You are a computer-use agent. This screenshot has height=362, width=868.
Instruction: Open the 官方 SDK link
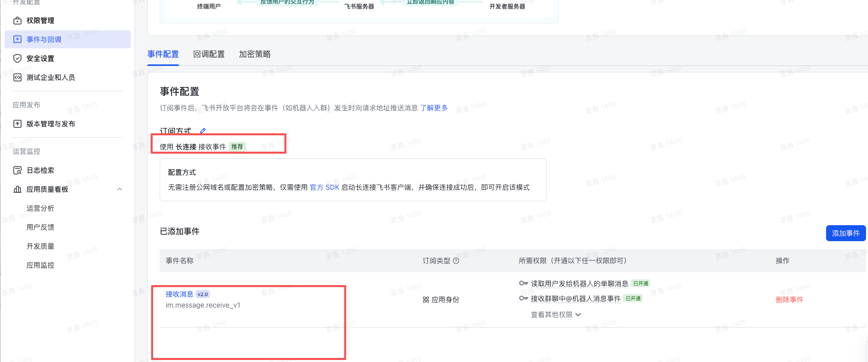click(x=324, y=187)
